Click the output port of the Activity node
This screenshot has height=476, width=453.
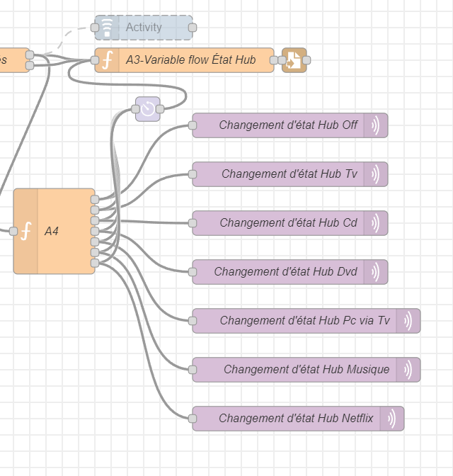click(193, 28)
